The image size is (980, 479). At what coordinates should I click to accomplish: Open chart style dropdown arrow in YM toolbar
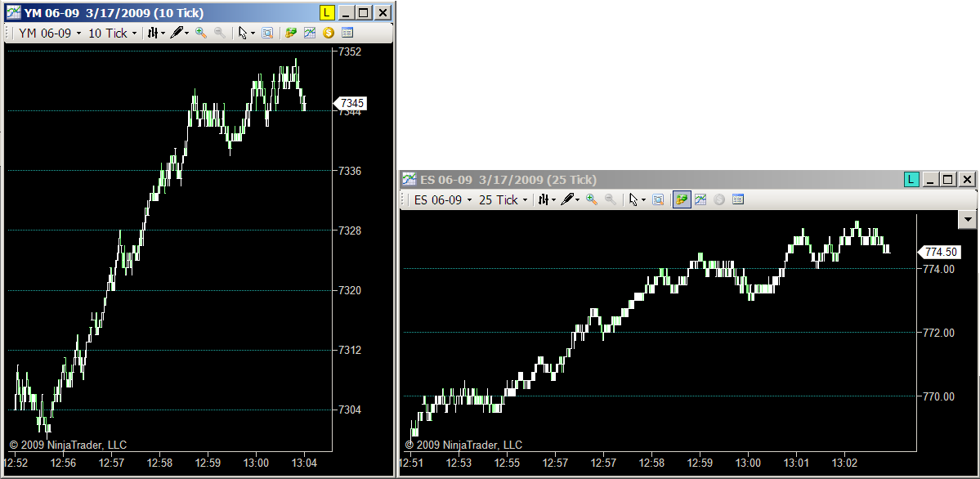click(163, 34)
